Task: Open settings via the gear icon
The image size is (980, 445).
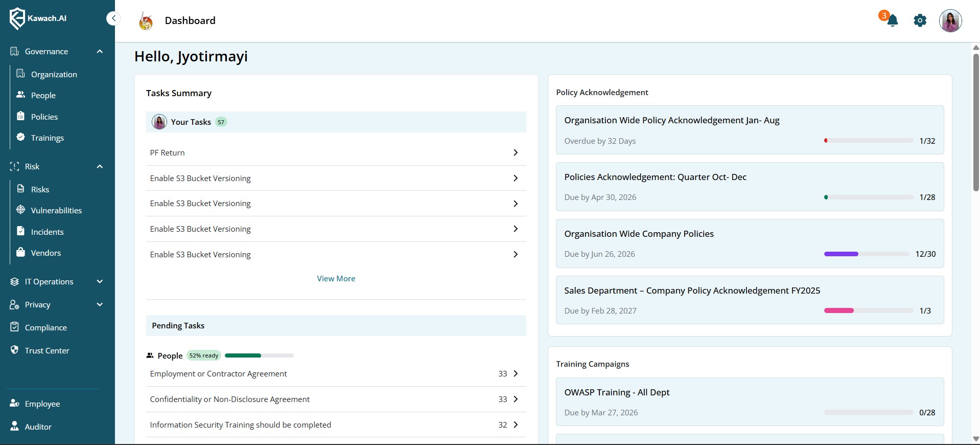Action: click(x=920, y=21)
